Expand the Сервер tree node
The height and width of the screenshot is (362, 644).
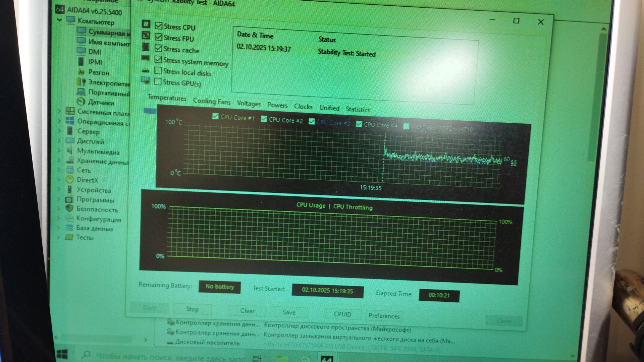pyautogui.click(x=59, y=131)
